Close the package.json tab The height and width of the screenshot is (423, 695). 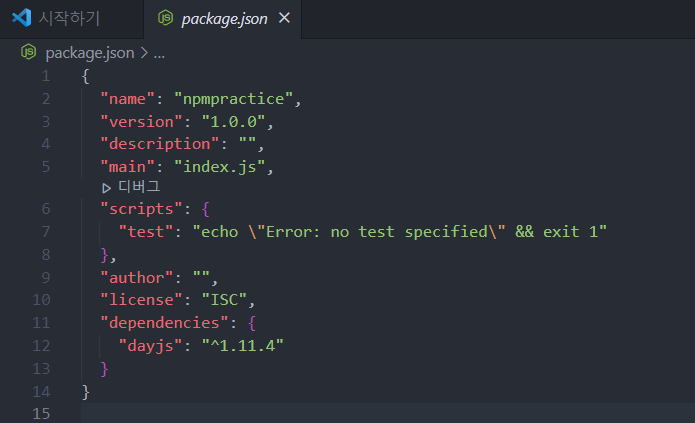pyautogui.click(x=284, y=18)
